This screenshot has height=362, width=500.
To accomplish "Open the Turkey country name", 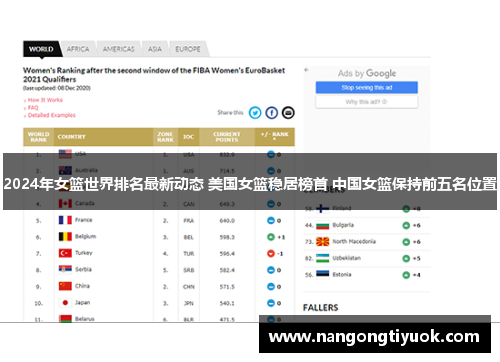I will [84, 253].
